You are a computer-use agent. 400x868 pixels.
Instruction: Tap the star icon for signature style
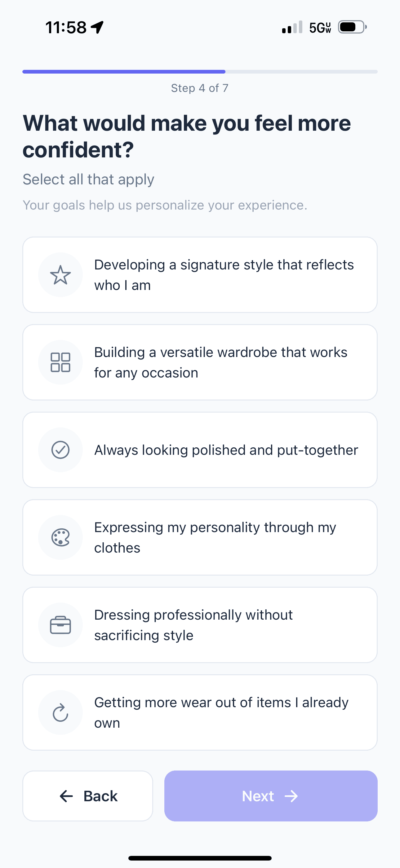pos(60,275)
